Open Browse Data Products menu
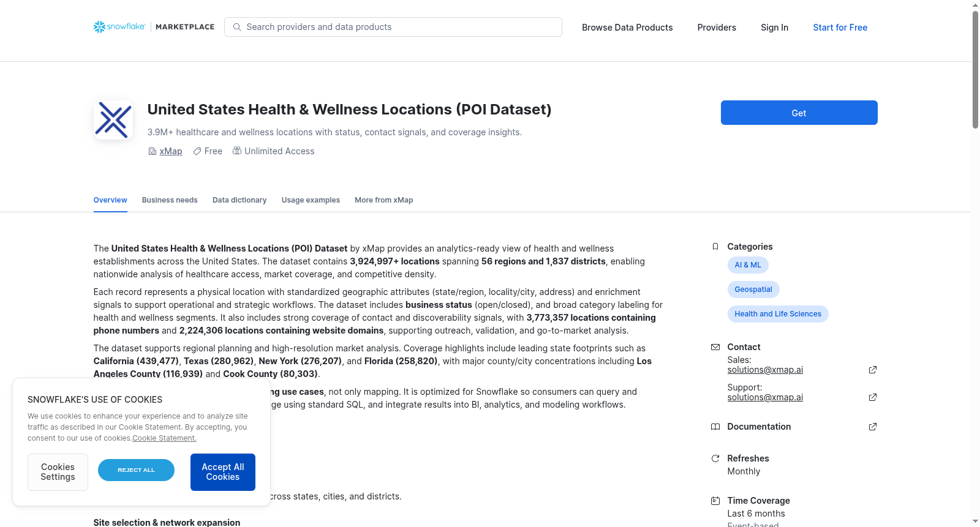Viewport: 980px width, 527px height. point(627,28)
